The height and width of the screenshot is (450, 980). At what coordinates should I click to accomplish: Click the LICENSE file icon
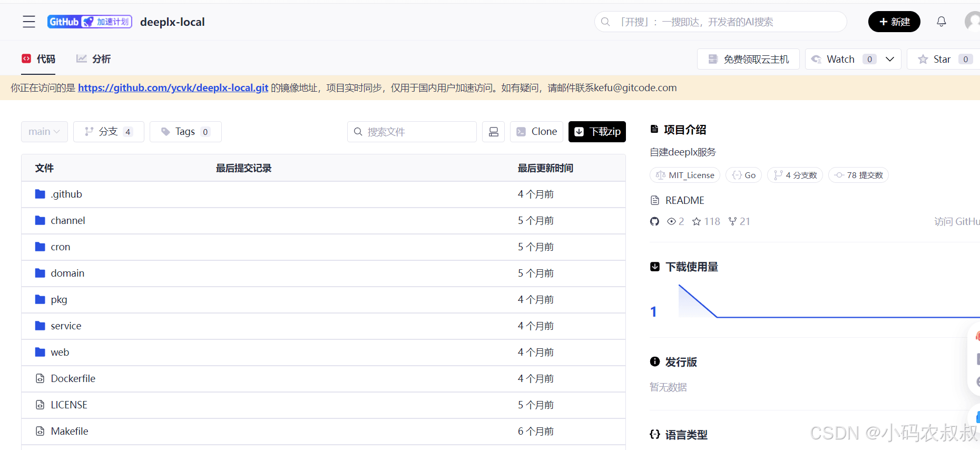(40, 405)
